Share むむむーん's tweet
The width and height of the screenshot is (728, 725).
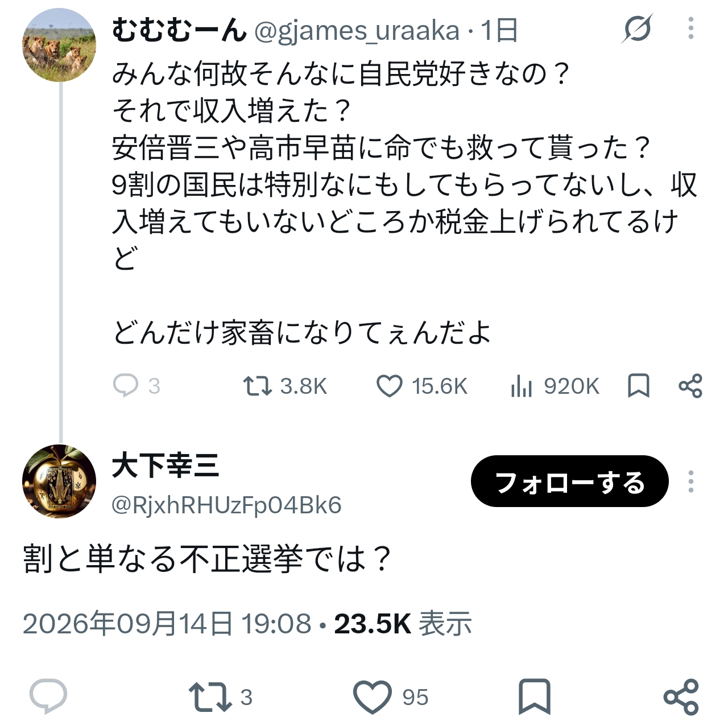[690, 386]
